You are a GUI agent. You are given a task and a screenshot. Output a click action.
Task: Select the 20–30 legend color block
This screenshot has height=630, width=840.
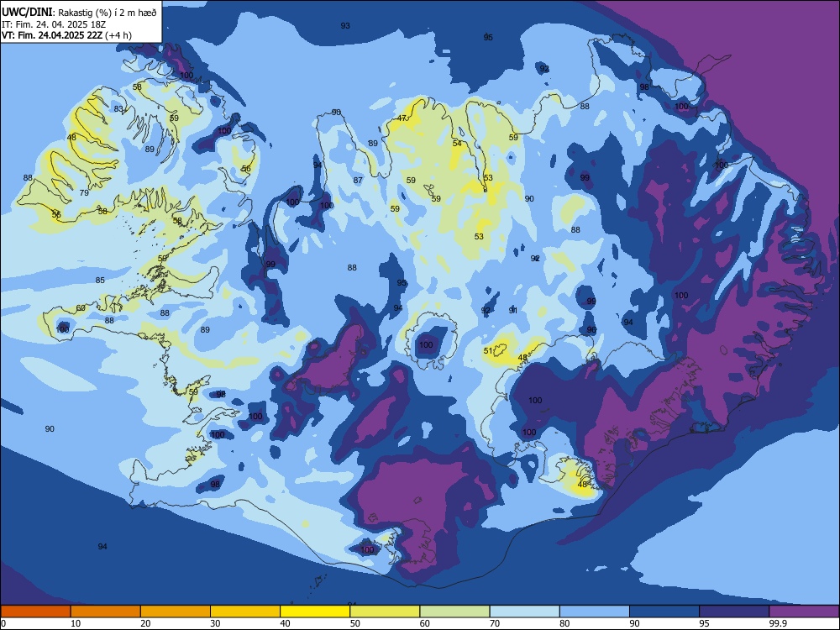coord(176,612)
